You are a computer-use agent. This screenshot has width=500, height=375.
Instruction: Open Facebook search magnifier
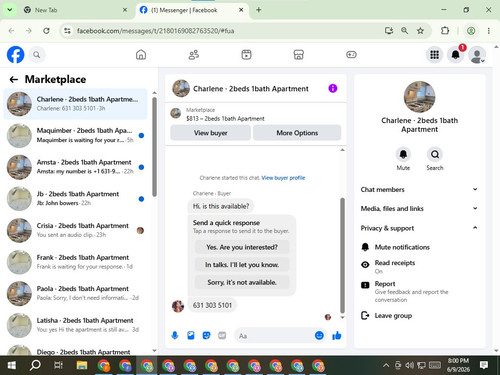click(37, 55)
